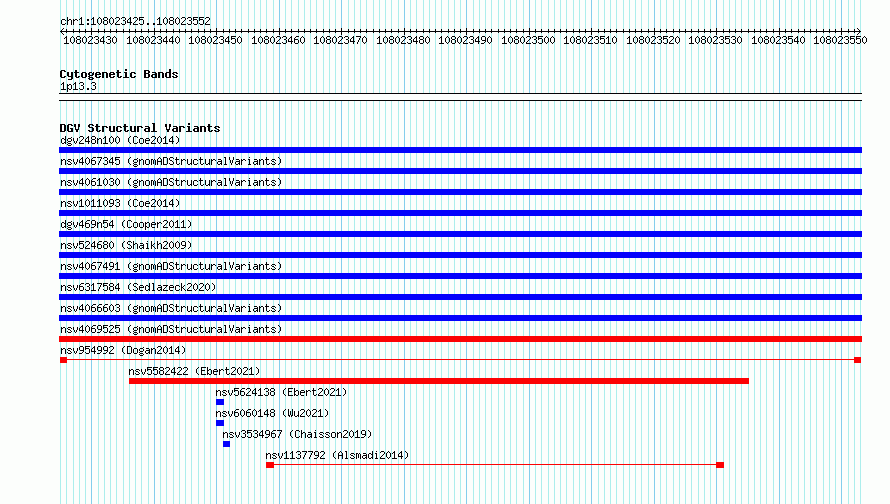Click the 1p13.3 cytogenetic band outline
Viewport: 890px width, 504px height.
coord(460,97)
